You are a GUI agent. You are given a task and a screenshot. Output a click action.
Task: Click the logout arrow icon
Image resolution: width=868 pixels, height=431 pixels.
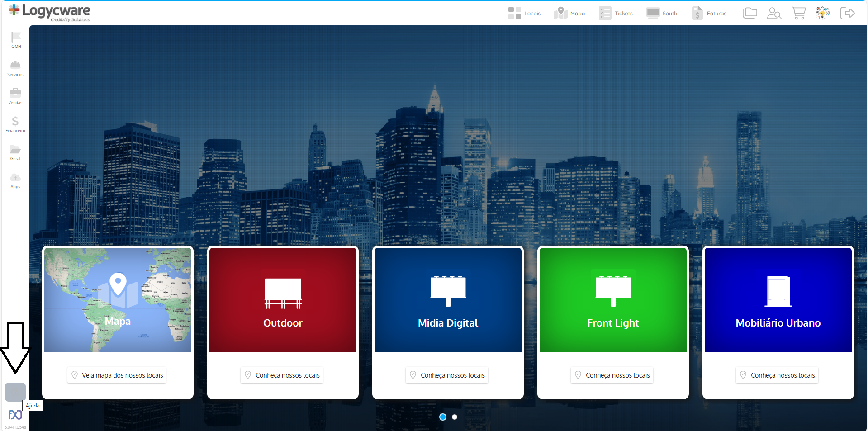pyautogui.click(x=847, y=13)
